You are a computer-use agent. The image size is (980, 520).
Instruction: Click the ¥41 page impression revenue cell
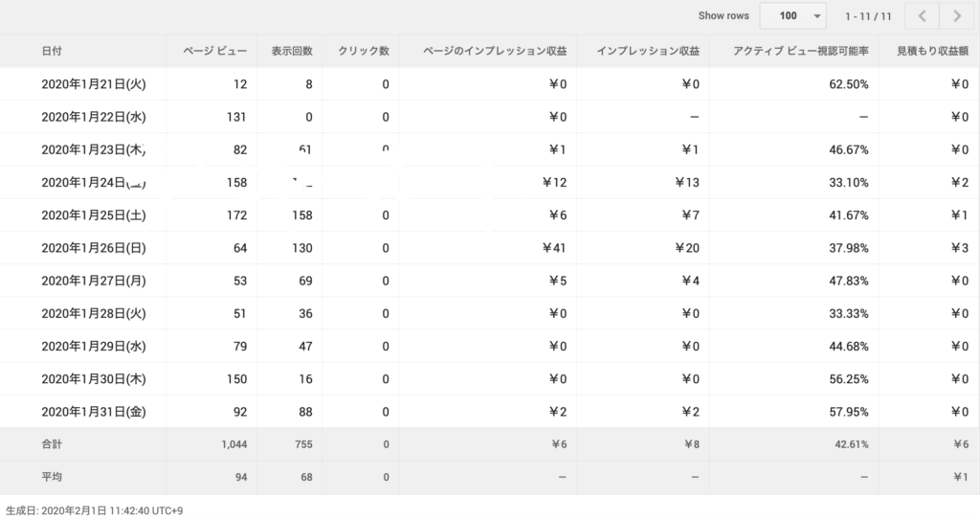coord(554,248)
